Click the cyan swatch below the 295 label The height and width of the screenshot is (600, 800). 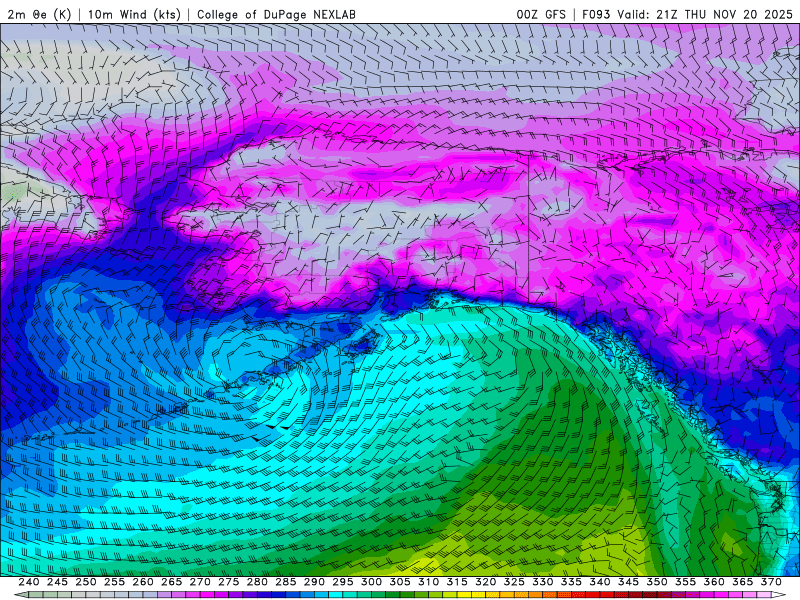(x=335, y=595)
